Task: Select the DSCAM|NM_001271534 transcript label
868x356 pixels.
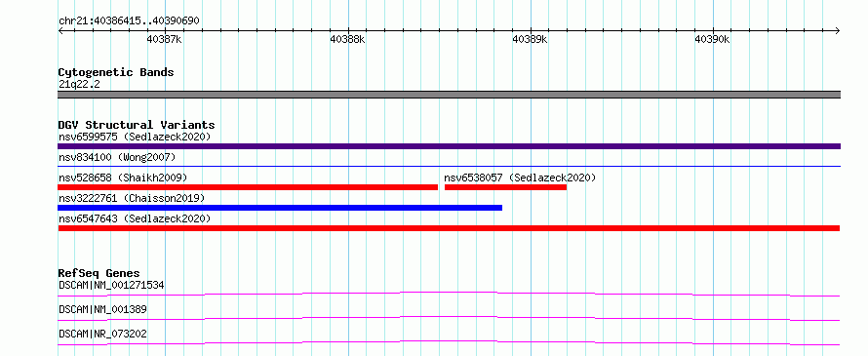Action: (111, 285)
